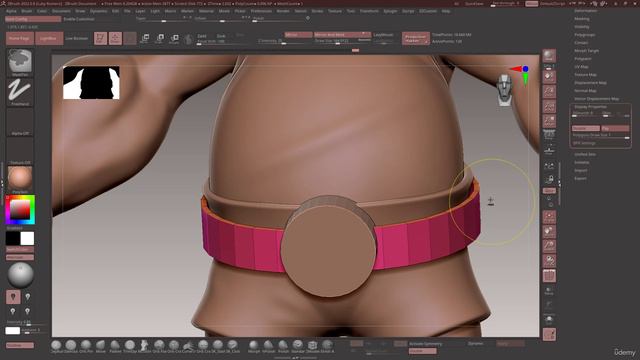The image size is (640, 360).
Task: Expand the UV Map subpalette
Action: coord(581,67)
